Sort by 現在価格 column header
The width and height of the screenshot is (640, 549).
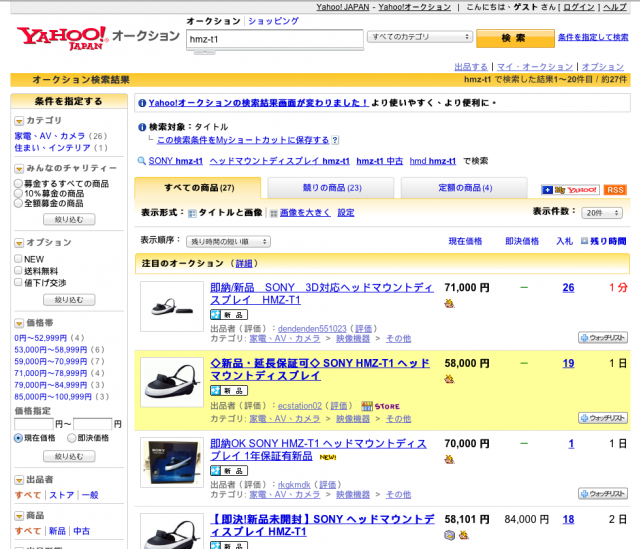click(465, 241)
